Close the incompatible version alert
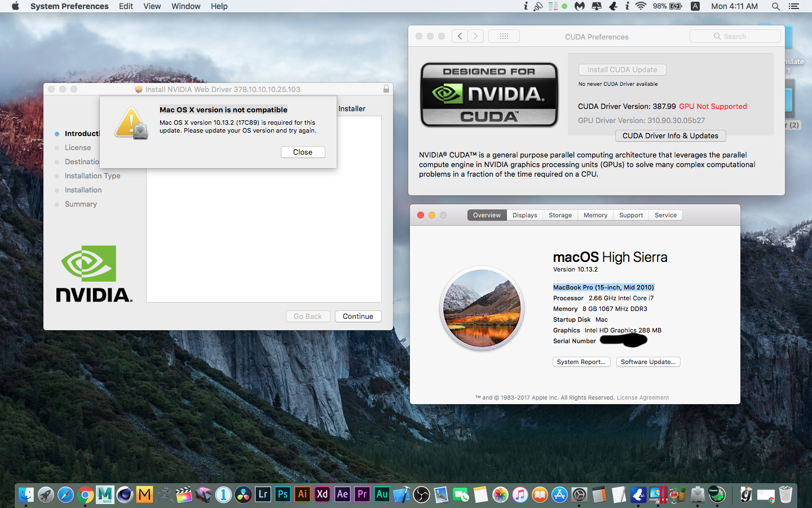Image resolution: width=812 pixels, height=508 pixels. tap(303, 152)
